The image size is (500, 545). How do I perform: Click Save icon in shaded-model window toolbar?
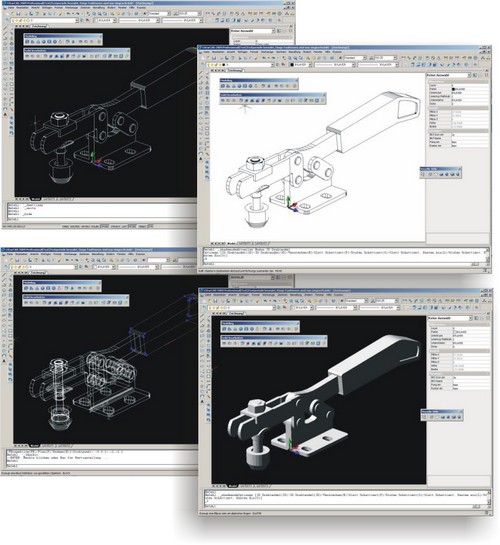click(x=215, y=301)
